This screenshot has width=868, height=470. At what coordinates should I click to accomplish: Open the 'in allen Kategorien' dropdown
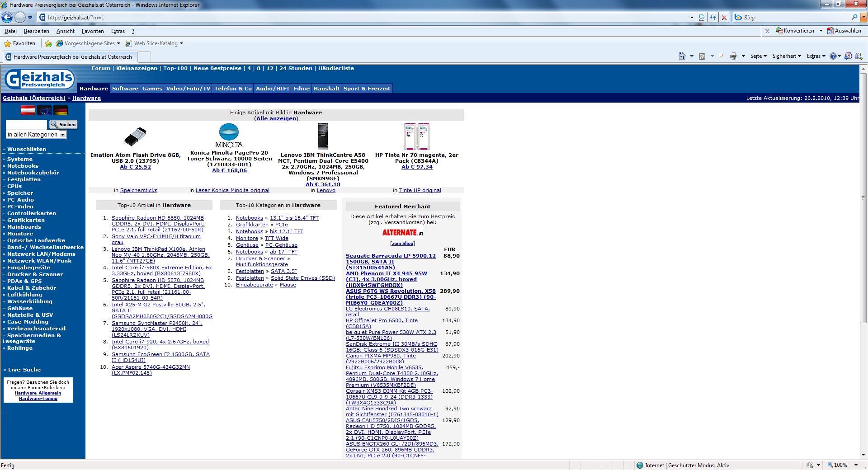36,134
